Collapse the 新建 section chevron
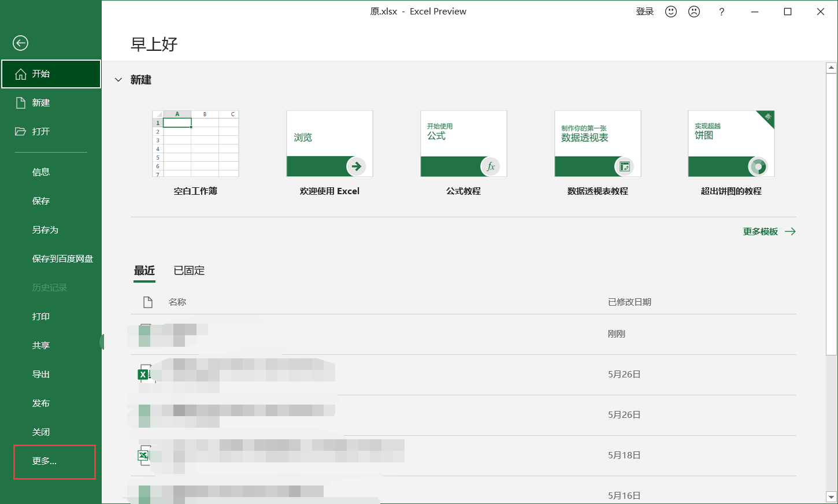 (x=118, y=80)
